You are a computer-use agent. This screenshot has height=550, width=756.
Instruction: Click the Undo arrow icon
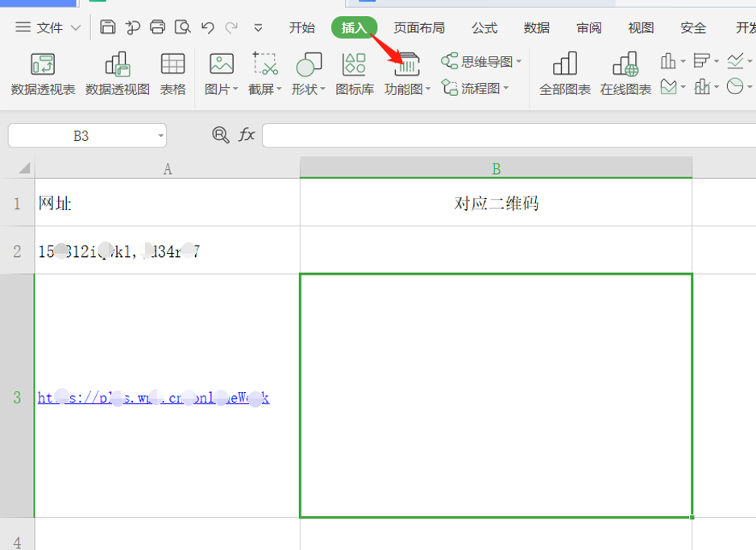click(208, 28)
